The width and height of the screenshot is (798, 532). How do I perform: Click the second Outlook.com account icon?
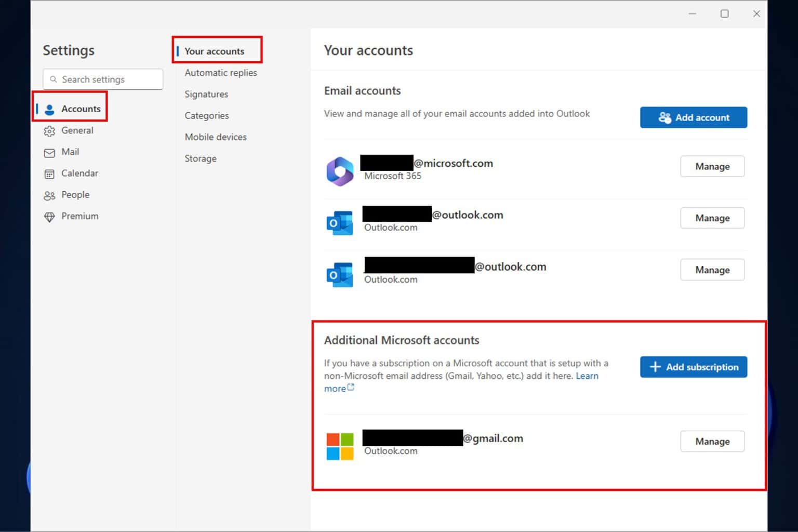340,274
